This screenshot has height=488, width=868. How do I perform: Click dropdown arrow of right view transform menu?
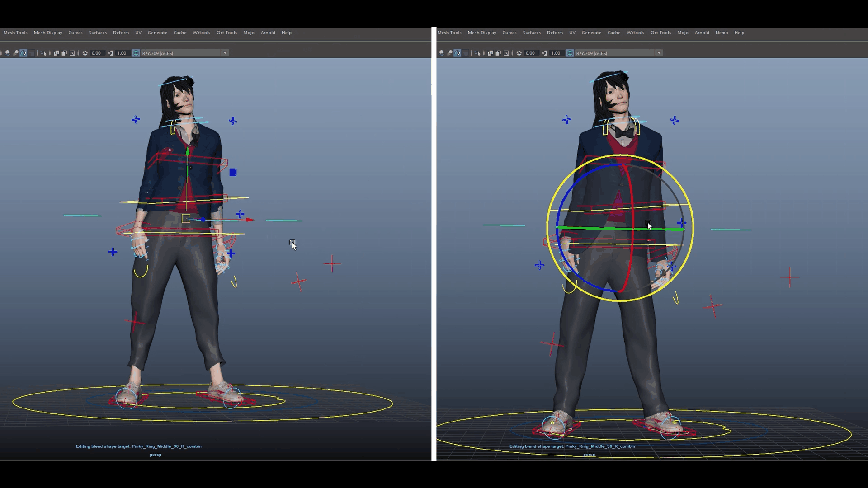click(659, 53)
